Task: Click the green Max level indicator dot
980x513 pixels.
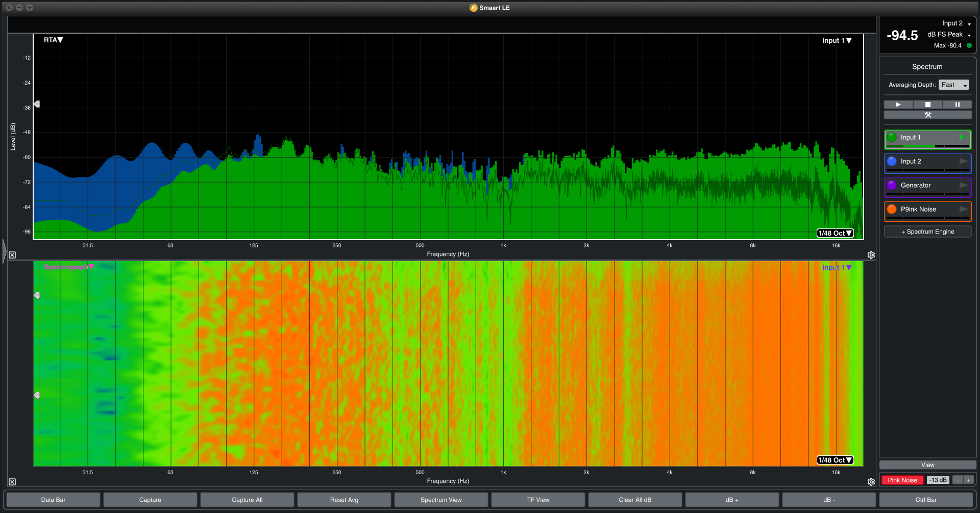Action: 969,45
